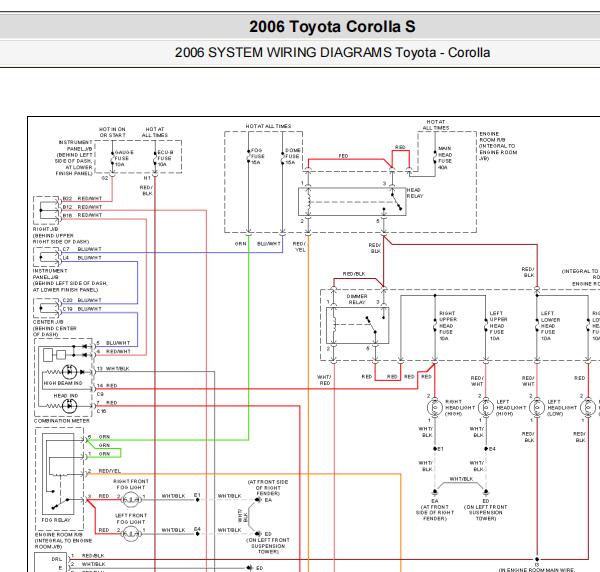Select the RIGHT FRONT FOG LIGHT label
The height and width of the screenshot is (572, 600).
coord(131,484)
